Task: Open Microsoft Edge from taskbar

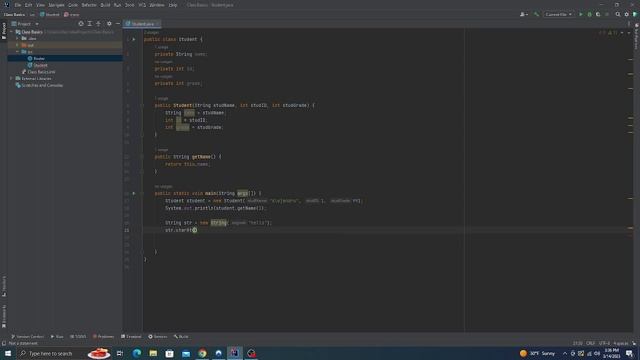Action: (x=136, y=353)
